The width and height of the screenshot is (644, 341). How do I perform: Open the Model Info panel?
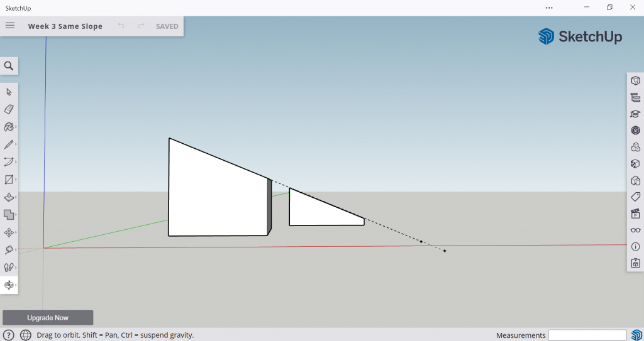(x=635, y=247)
